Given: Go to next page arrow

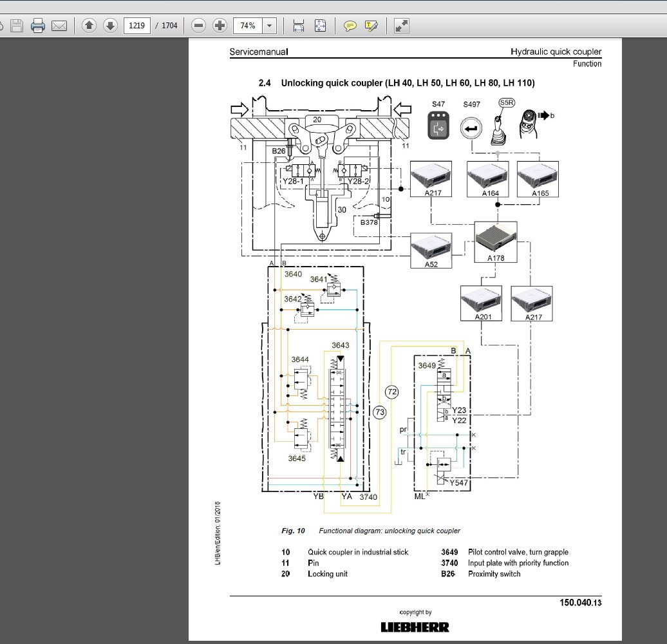Looking at the screenshot, I should (x=110, y=26).
